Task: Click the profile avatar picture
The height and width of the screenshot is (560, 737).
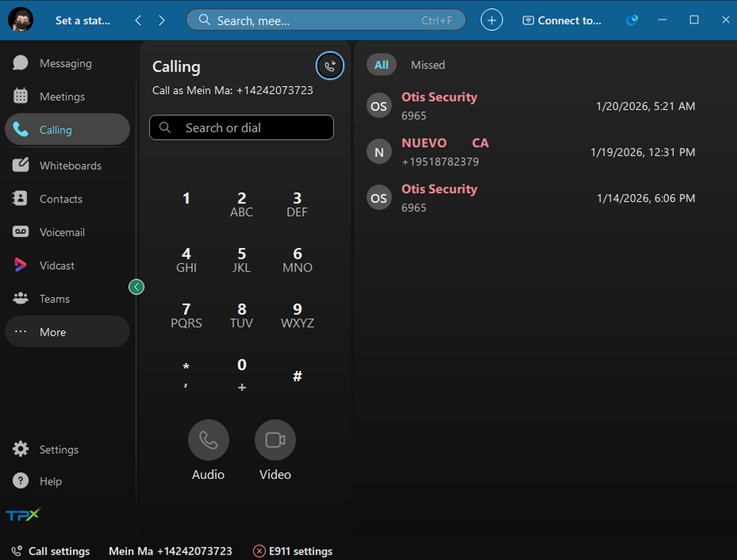Action: click(x=21, y=20)
